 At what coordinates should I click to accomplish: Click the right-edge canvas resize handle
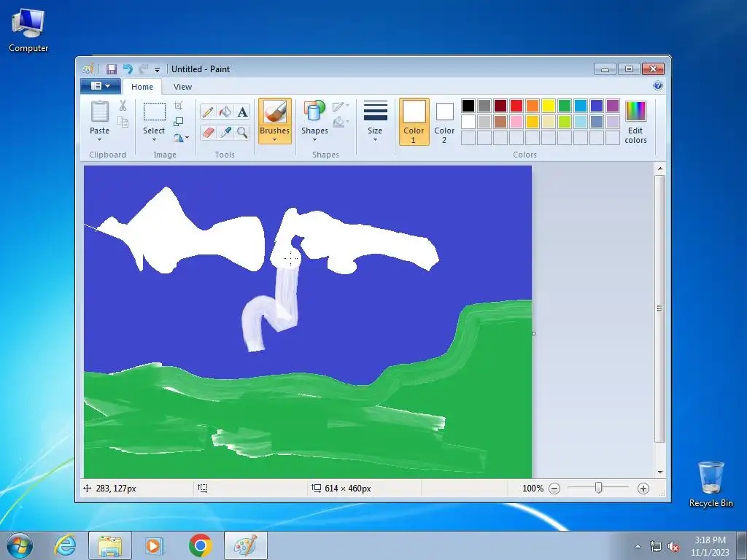coord(533,333)
